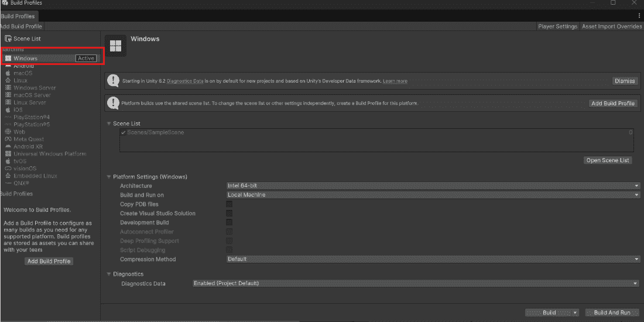
Task: Select the Windows platform row
Action: click(x=50, y=59)
